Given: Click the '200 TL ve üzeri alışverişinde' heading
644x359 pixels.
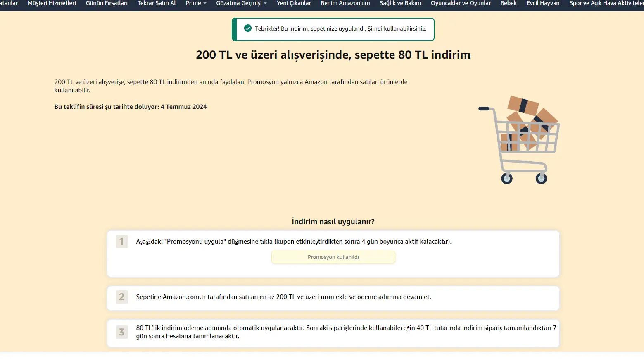Looking at the screenshot, I should pos(333,55).
